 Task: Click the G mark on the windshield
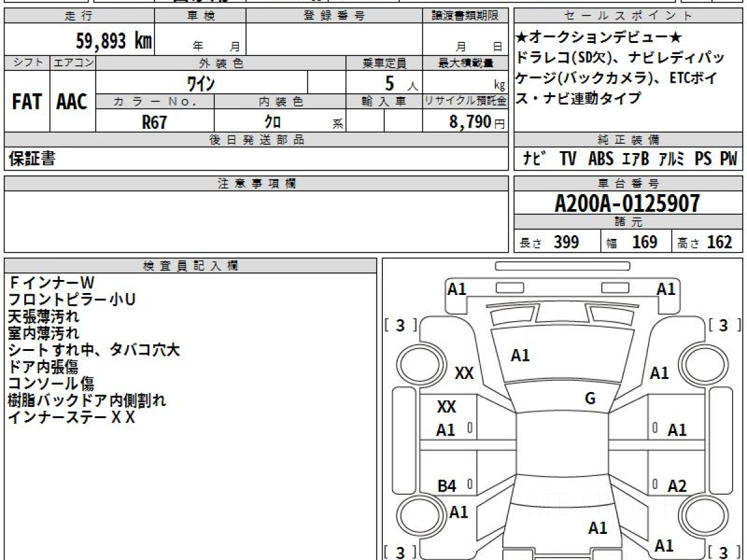[590, 399]
